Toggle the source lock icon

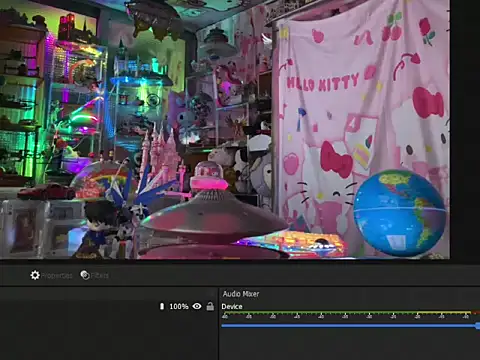pos(210,306)
